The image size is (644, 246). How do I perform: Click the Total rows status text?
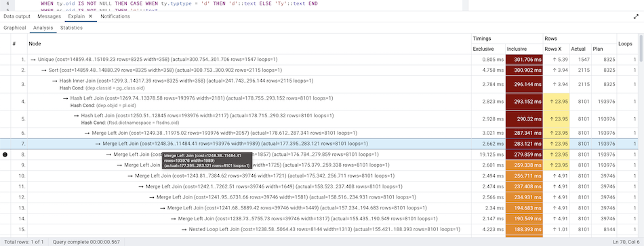pyautogui.click(x=23, y=242)
